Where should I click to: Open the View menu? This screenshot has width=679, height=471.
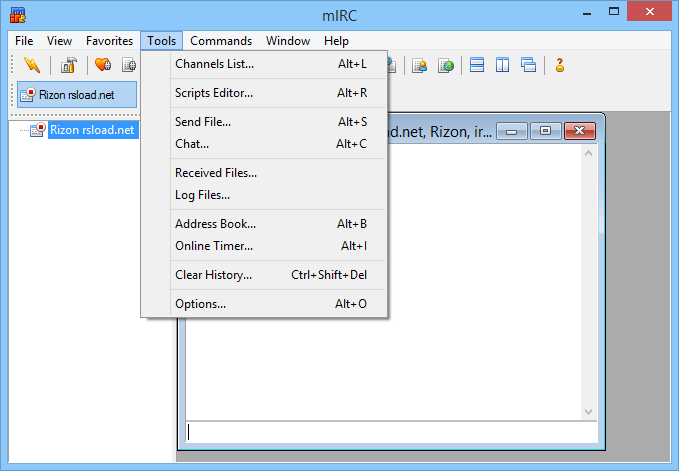(59, 41)
